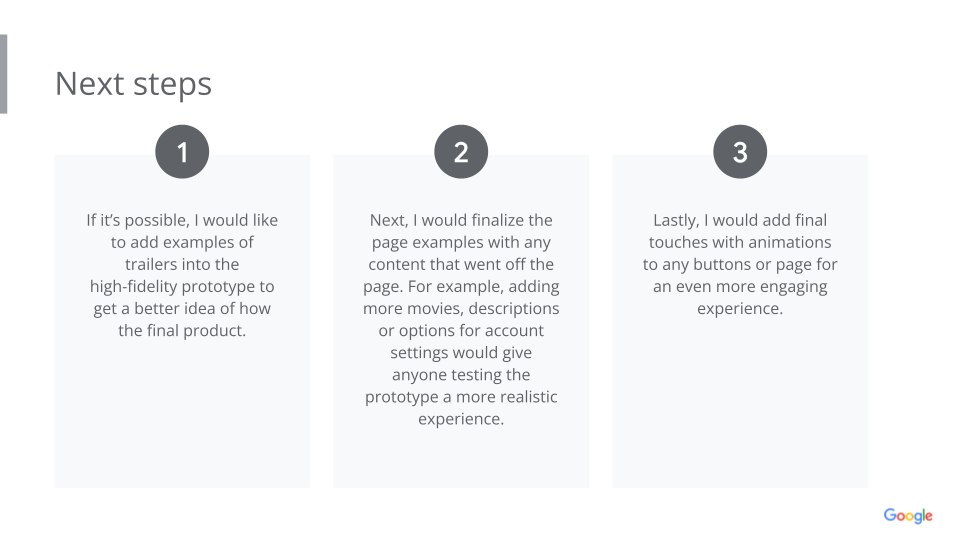Click the text 'an even more engaging'
The width and height of the screenshot is (960, 540).
740,286
